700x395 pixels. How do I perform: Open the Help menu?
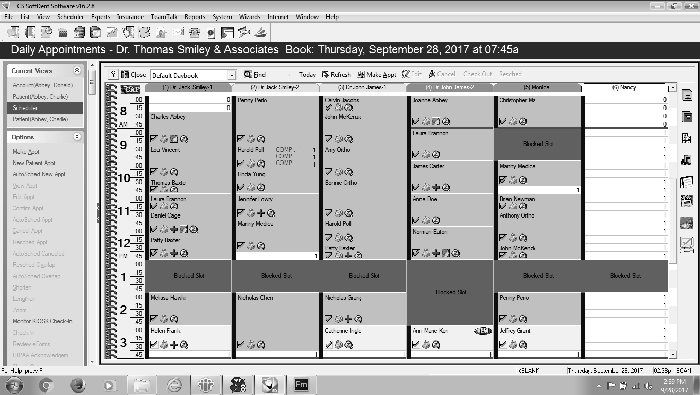[x=332, y=17]
